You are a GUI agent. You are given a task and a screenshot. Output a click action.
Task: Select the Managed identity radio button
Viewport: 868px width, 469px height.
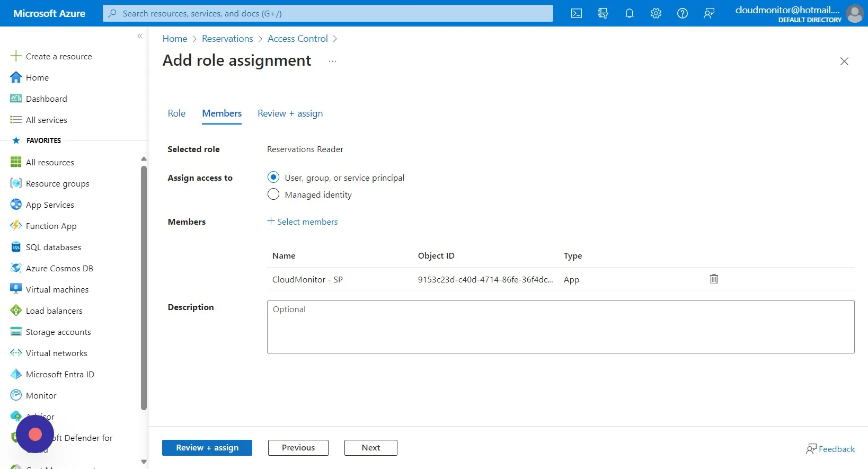(x=273, y=194)
